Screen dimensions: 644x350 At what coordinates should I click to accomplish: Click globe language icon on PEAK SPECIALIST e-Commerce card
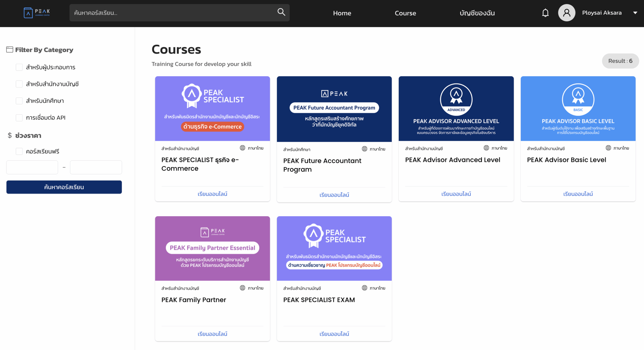click(x=242, y=148)
